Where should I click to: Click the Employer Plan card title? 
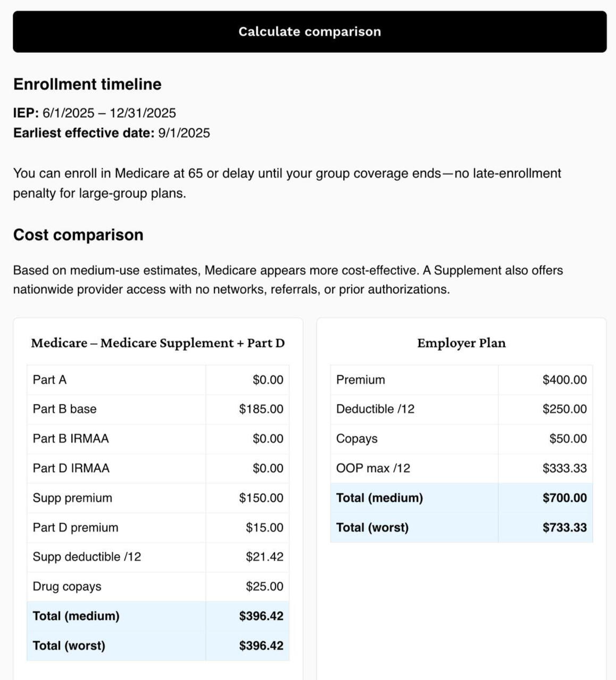pos(461,343)
